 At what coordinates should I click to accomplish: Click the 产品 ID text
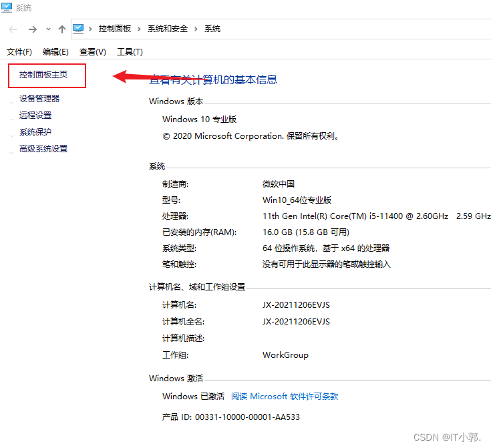(x=230, y=417)
